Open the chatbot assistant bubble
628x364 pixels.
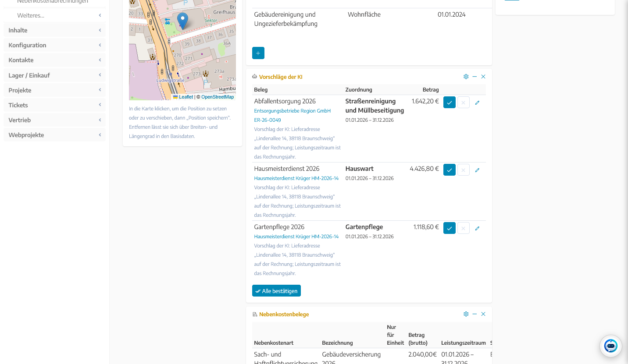click(611, 346)
